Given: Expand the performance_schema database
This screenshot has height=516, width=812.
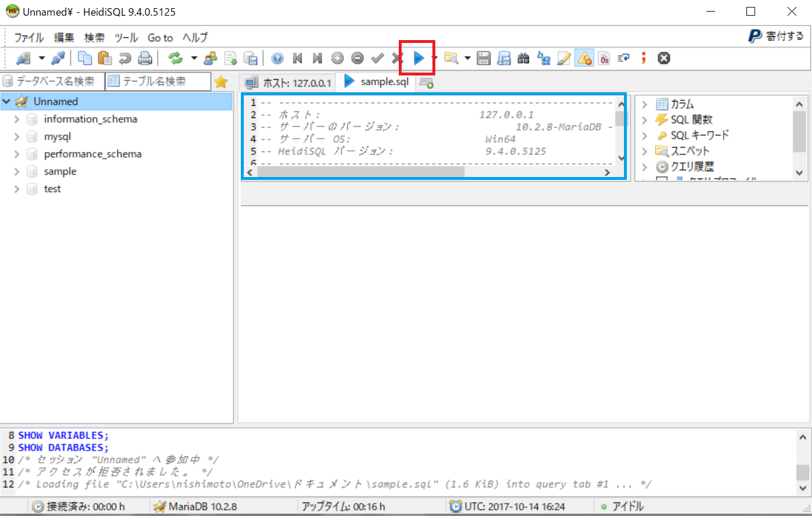Looking at the screenshot, I should click(17, 154).
